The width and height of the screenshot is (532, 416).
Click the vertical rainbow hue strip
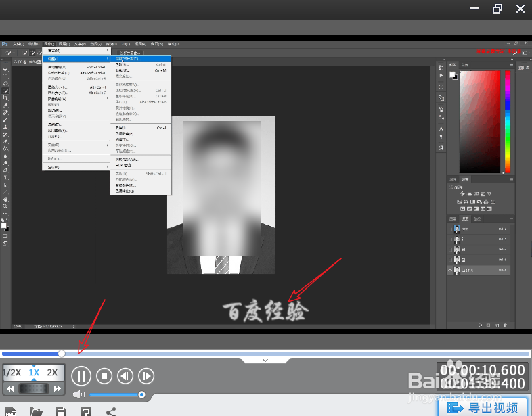[x=508, y=122]
